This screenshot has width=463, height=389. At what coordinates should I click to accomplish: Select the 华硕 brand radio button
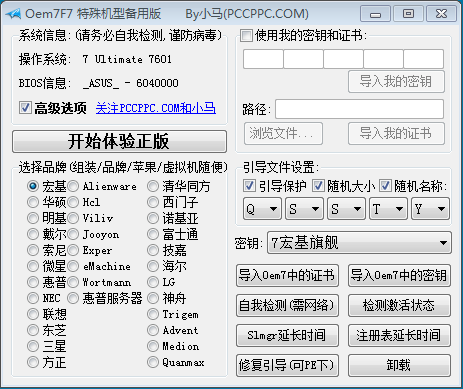point(33,202)
